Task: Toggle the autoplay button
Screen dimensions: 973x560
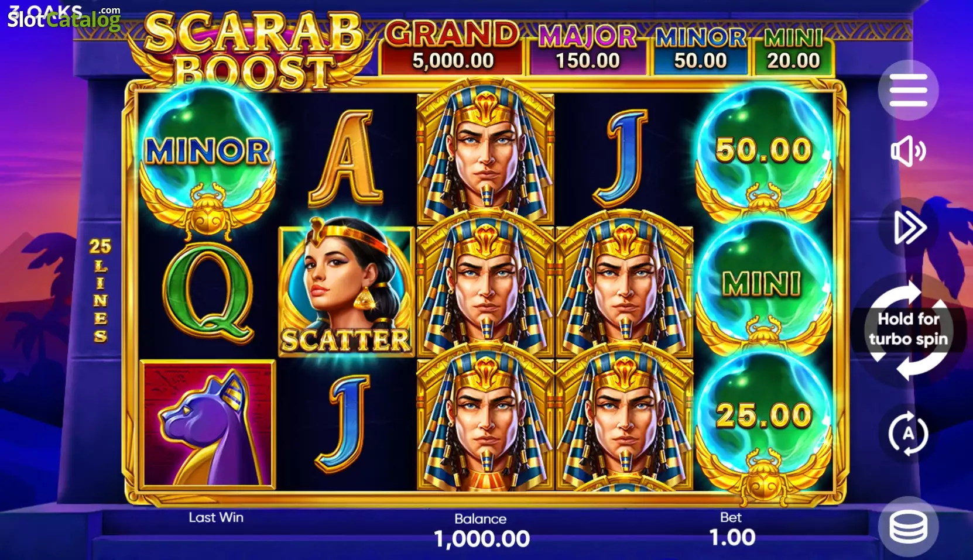Action: [x=908, y=434]
